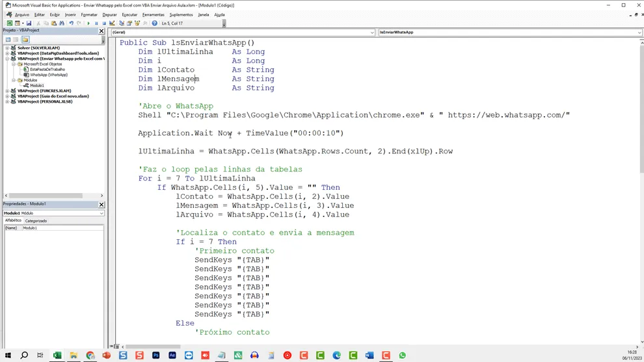Expand the VBAProject (FUNCRES.XLAM) tree node
The image size is (644, 362).
pos(7,91)
